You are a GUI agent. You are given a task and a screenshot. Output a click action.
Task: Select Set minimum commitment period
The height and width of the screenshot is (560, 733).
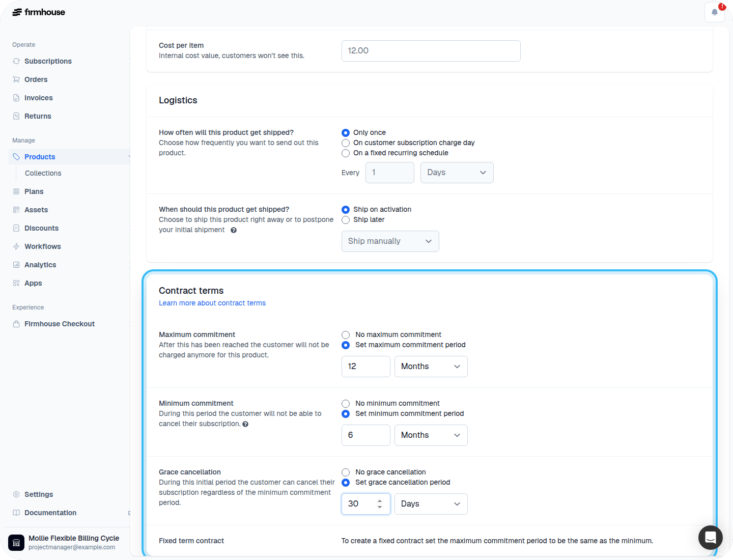pyautogui.click(x=346, y=414)
